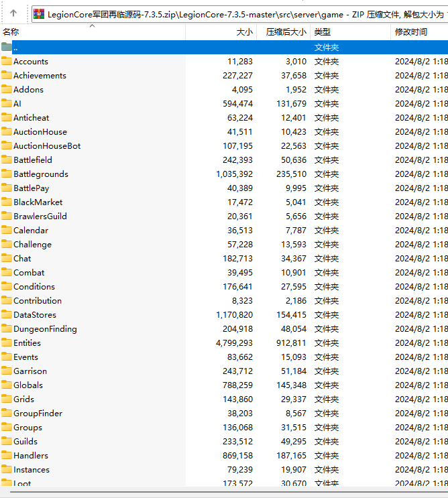Screen dimensions: 448x498
Task: Click the DungeonFinding folder icon
Action: point(6,328)
